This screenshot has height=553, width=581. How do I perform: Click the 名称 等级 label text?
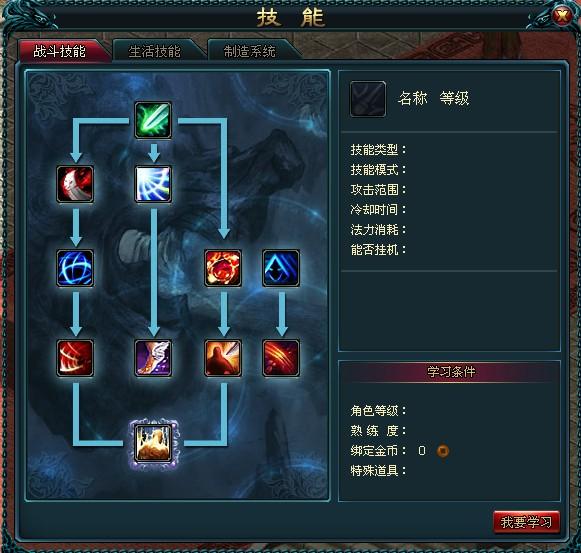pyautogui.click(x=434, y=99)
